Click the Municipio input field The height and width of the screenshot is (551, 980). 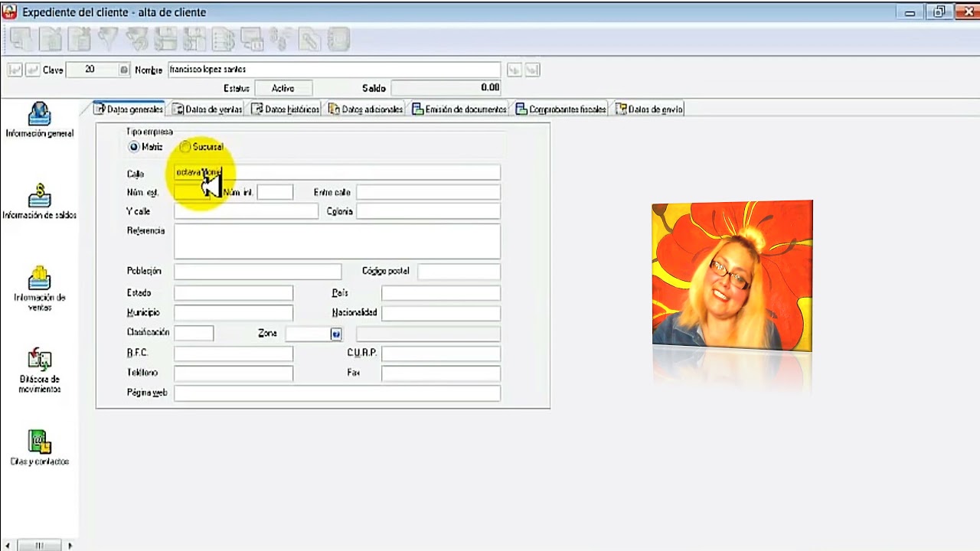pyautogui.click(x=234, y=313)
